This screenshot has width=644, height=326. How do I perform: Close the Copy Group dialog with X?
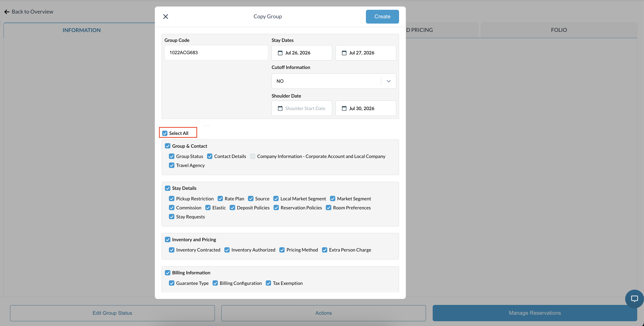coord(166,17)
